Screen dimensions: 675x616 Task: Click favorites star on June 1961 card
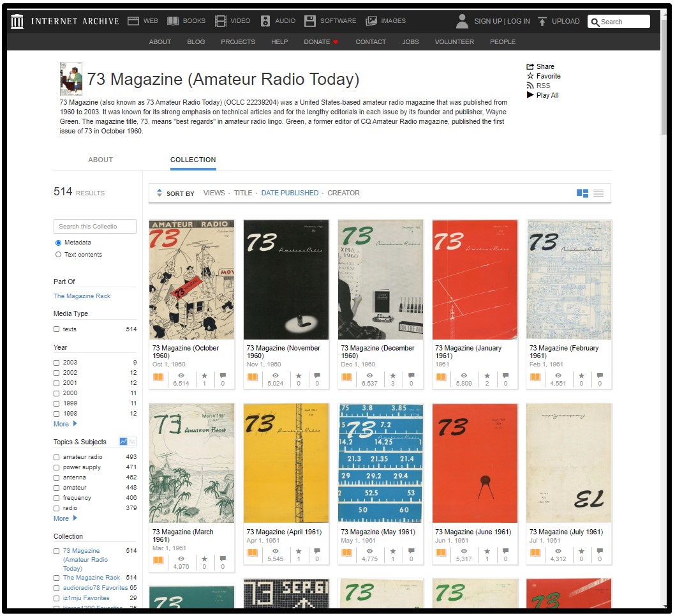click(x=487, y=551)
